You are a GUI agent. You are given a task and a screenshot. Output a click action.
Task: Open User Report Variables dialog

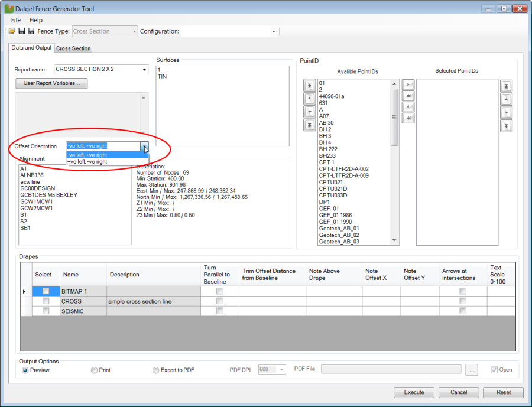coord(51,84)
